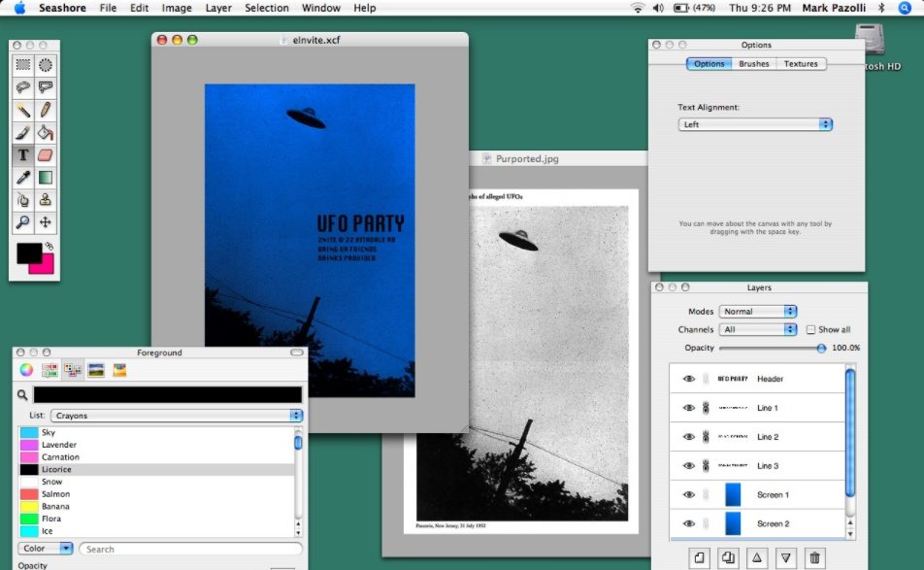The height and width of the screenshot is (570, 924).
Task: Expand the Modes blending dropdown
Action: click(758, 312)
